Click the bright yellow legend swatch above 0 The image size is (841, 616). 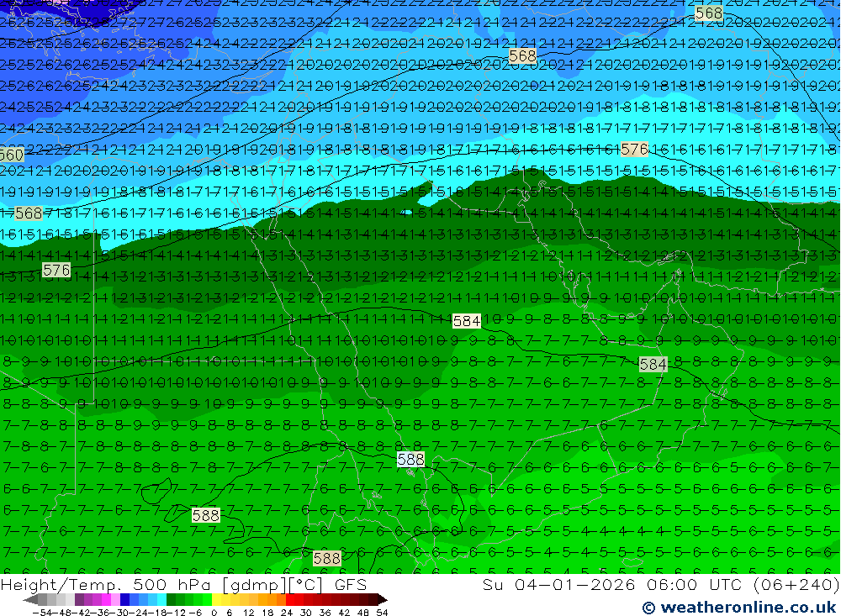click(217, 599)
